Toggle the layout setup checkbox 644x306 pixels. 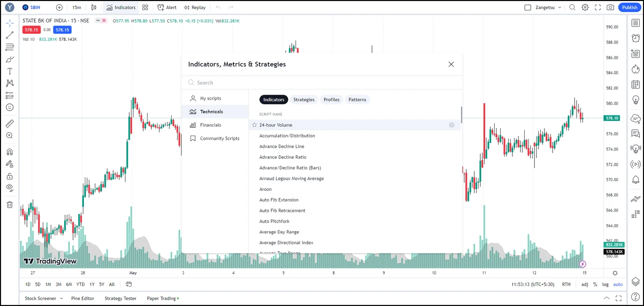tap(528, 8)
